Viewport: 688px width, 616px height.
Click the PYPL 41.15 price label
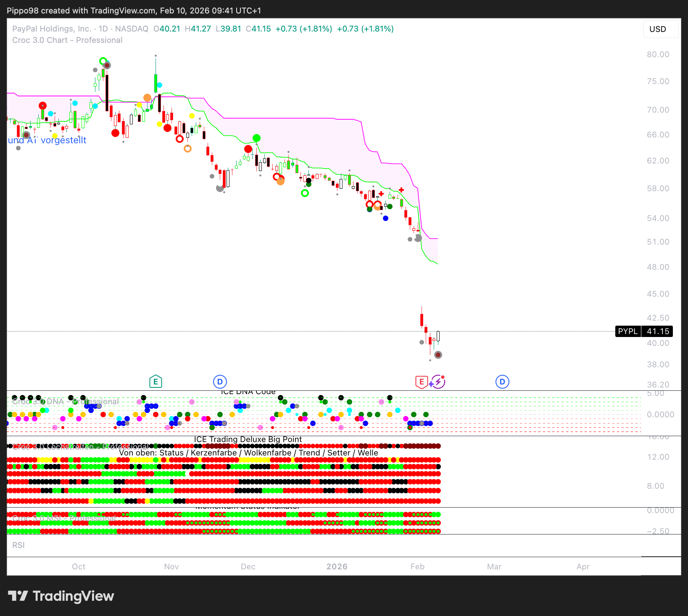pyautogui.click(x=644, y=331)
